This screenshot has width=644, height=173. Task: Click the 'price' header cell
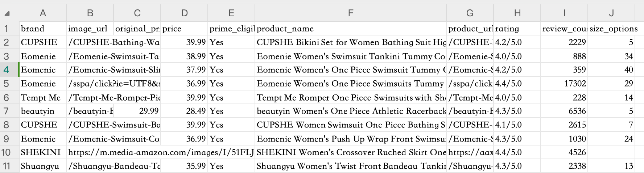(184, 29)
